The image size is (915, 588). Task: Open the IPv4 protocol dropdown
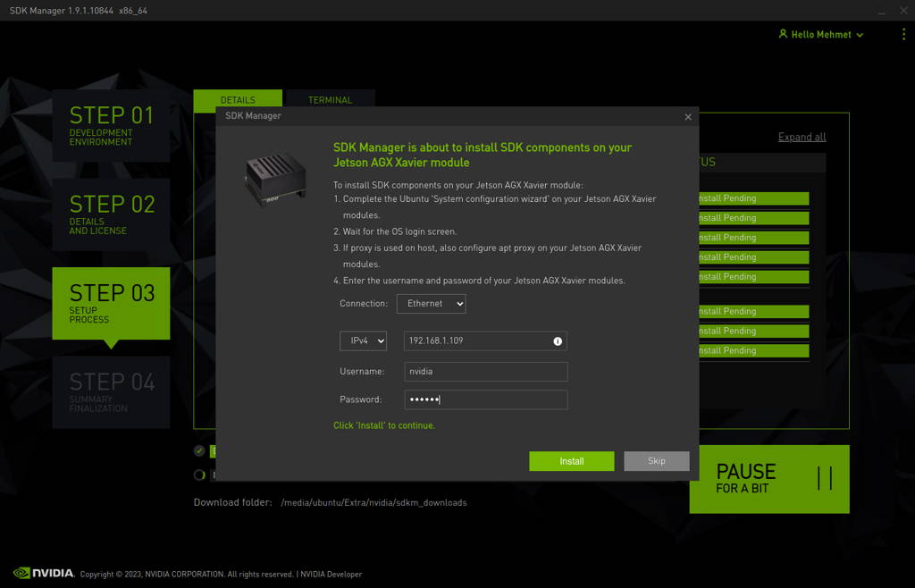pyautogui.click(x=363, y=340)
